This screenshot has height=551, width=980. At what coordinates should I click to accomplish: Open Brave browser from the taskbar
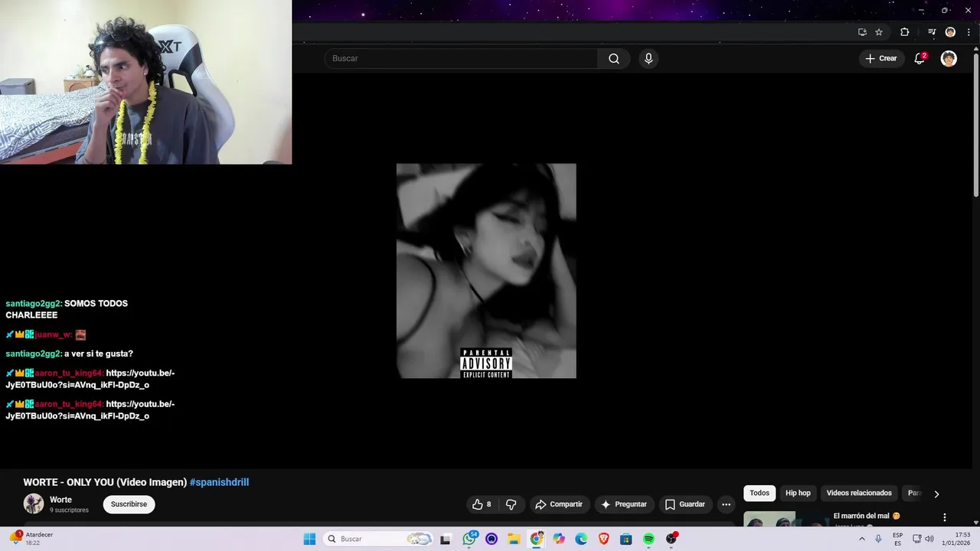click(603, 539)
